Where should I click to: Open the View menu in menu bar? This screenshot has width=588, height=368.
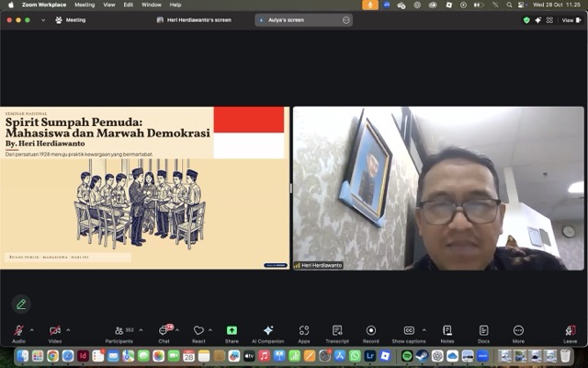tap(109, 5)
